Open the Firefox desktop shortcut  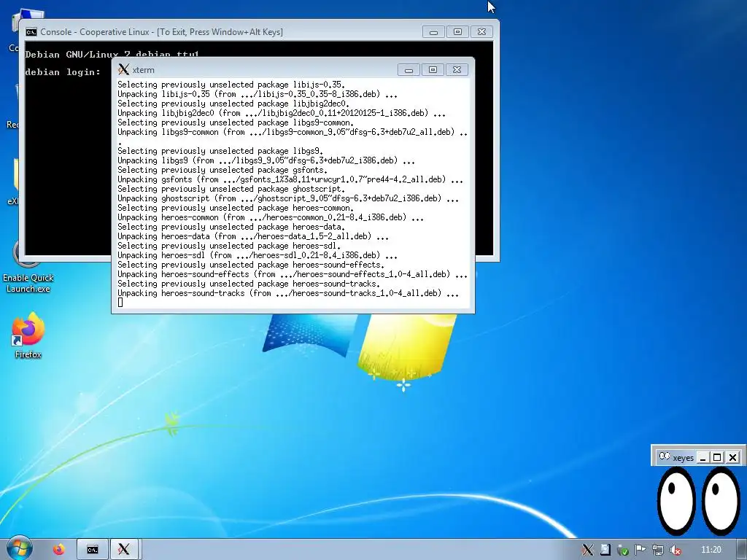(x=28, y=335)
